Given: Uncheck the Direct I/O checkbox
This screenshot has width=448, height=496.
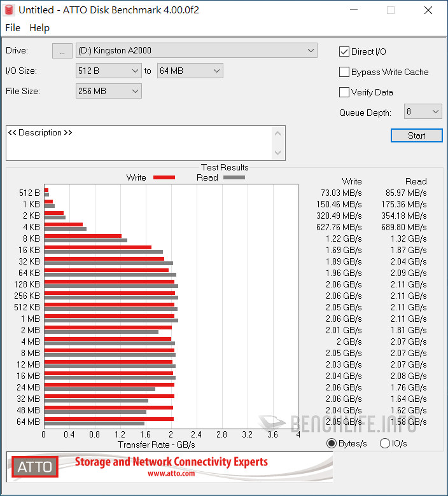Looking at the screenshot, I should [x=344, y=52].
